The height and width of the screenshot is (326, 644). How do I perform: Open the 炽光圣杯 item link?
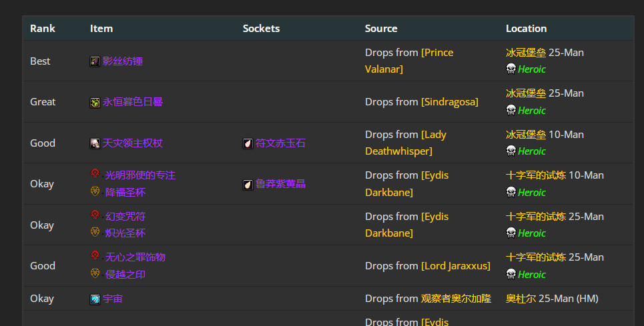click(125, 233)
